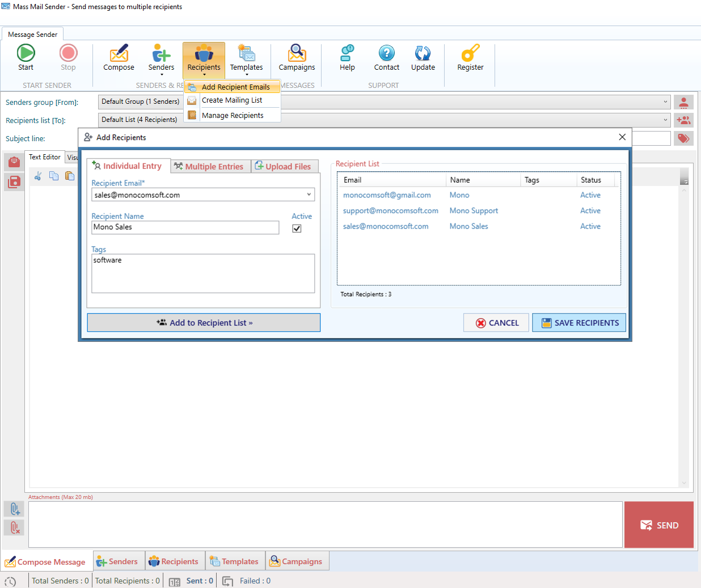Click the Paste clipboard icon
This screenshot has height=588, width=701.
pyautogui.click(x=70, y=176)
